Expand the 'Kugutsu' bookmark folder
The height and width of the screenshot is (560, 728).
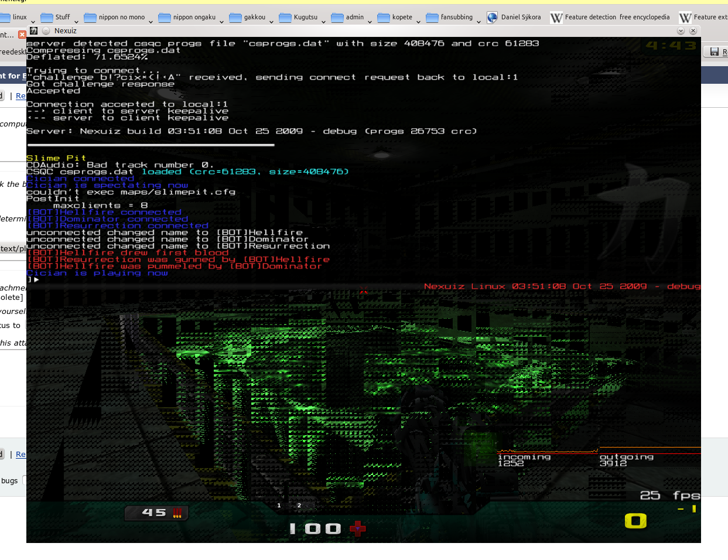[303, 18]
